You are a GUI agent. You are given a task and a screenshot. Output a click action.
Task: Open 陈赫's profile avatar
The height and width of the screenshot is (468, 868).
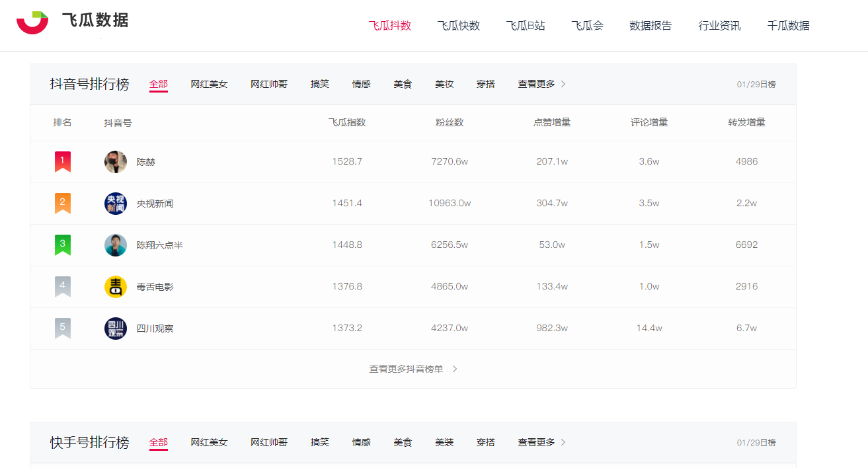116,162
